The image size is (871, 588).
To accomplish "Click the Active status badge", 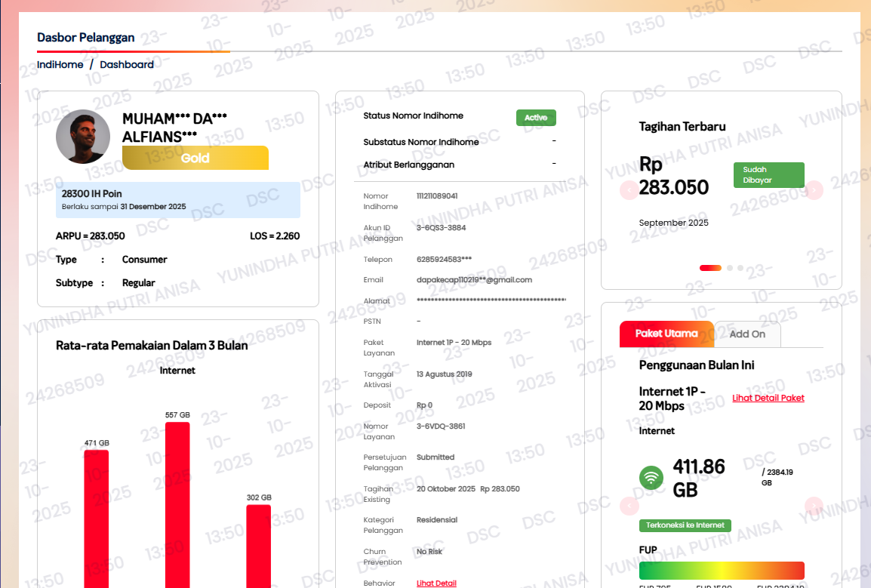I will pyautogui.click(x=536, y=117).
